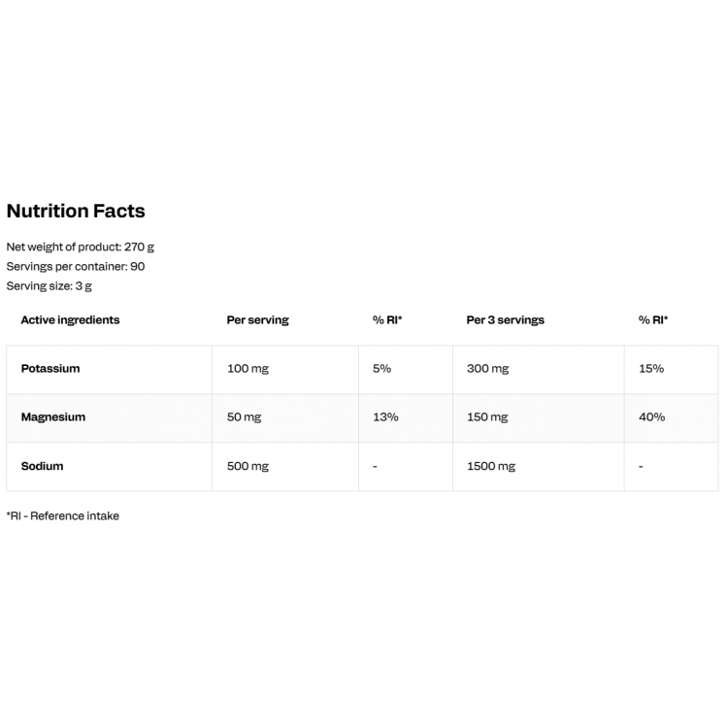Click the RI Reference intake footnote
The height and width of the screenshot is (728, 728).
click(63, 516)
